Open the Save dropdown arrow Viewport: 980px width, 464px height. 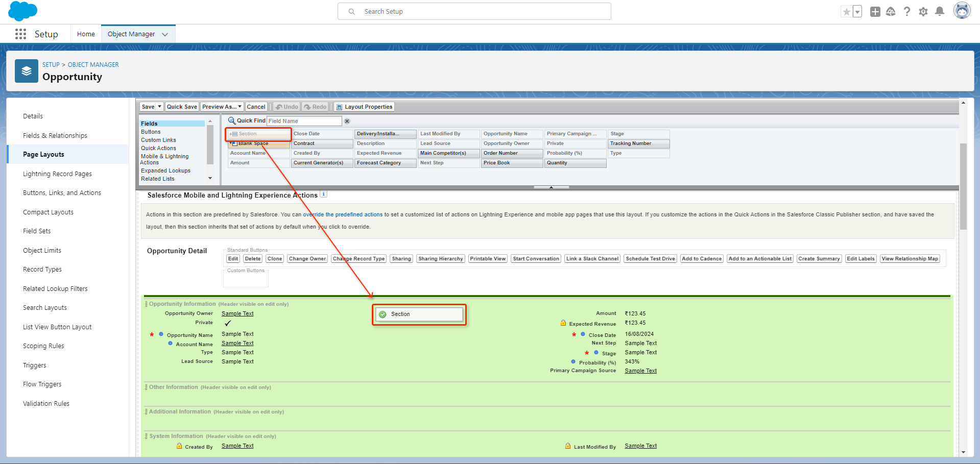coord(160,107)
